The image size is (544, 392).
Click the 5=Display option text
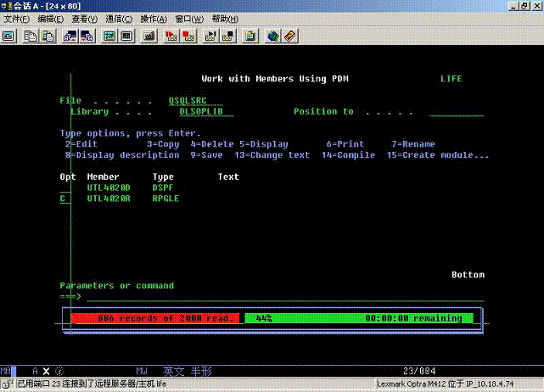[x=264, y=144]
